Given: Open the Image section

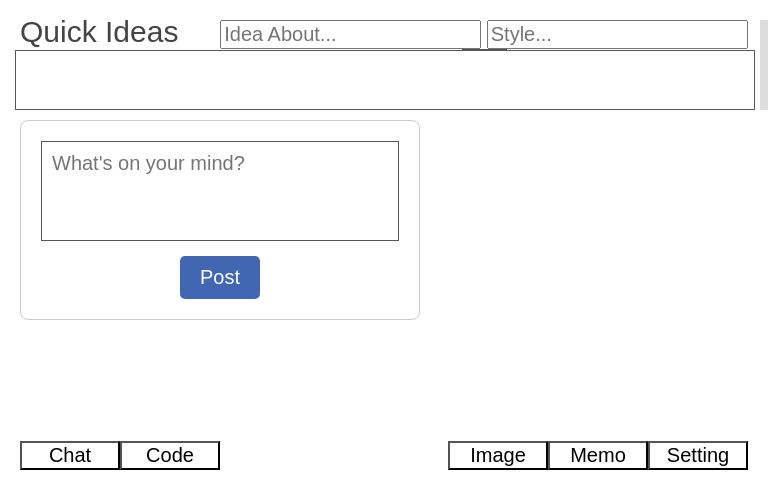Looking at the screenshot, I should tap(498, 455).
